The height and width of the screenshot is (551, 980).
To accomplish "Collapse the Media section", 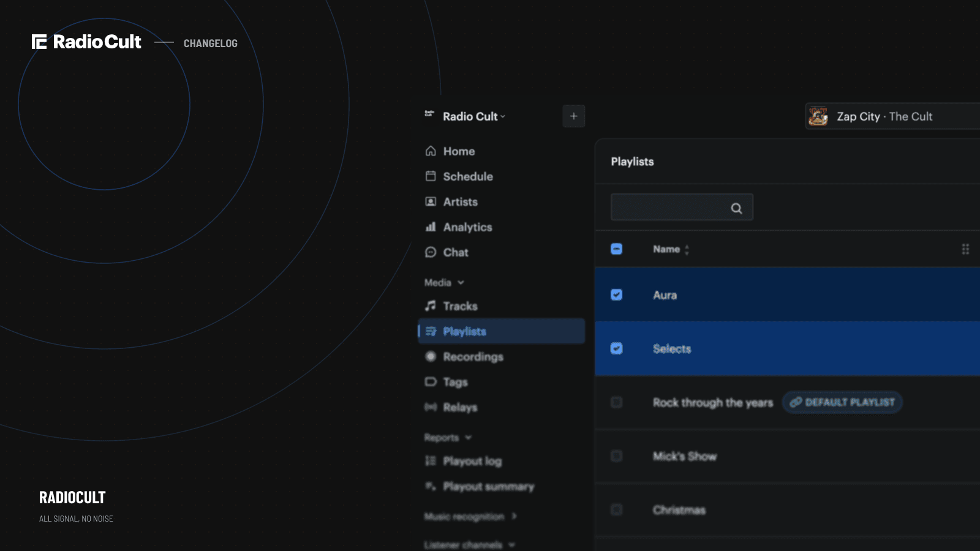I will pos(445,282).
